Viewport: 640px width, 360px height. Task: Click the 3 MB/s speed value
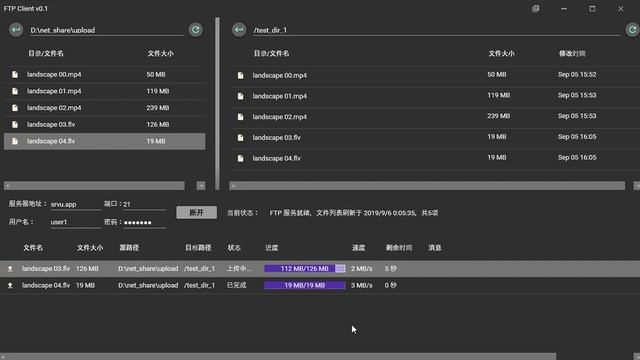tap(362, 285)
